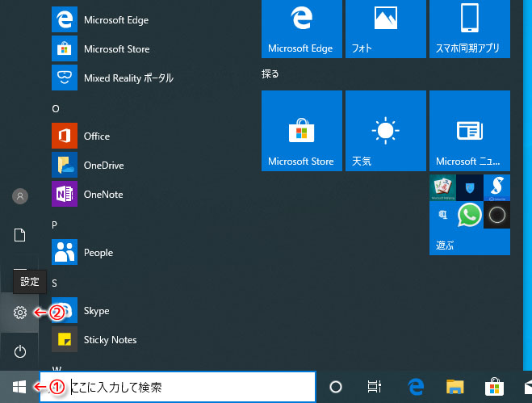Open 設定 gear icon

(x=19, y=313)
